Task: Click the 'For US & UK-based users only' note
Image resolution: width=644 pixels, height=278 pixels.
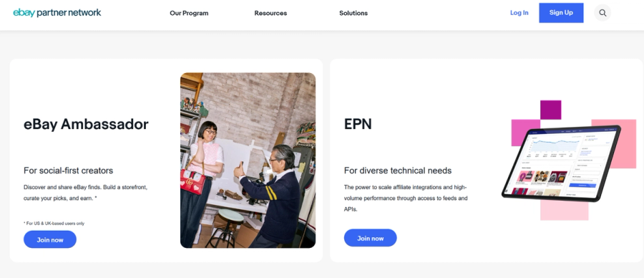Action: coord(54,224)
